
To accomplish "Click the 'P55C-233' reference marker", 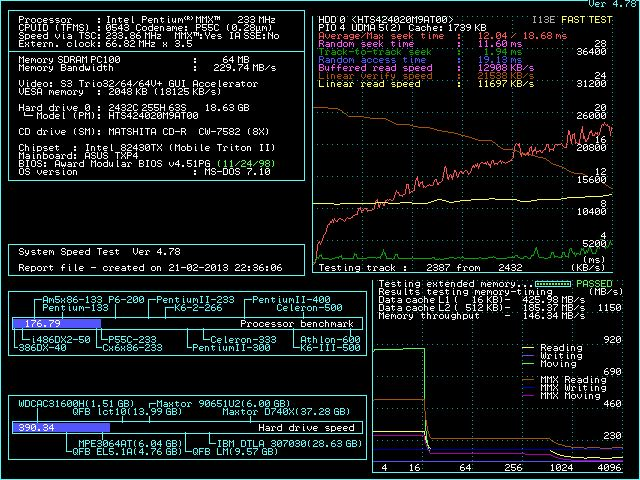I will point(132,340).
